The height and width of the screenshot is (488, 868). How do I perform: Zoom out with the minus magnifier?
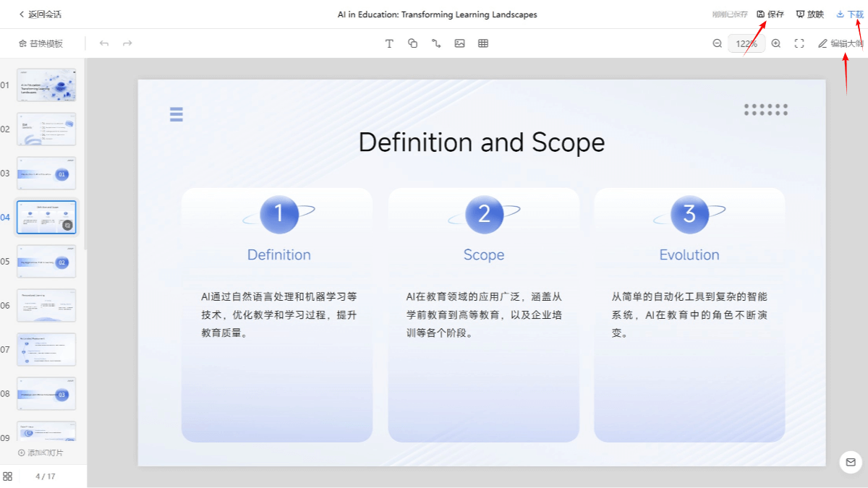[x=718, y=43]
